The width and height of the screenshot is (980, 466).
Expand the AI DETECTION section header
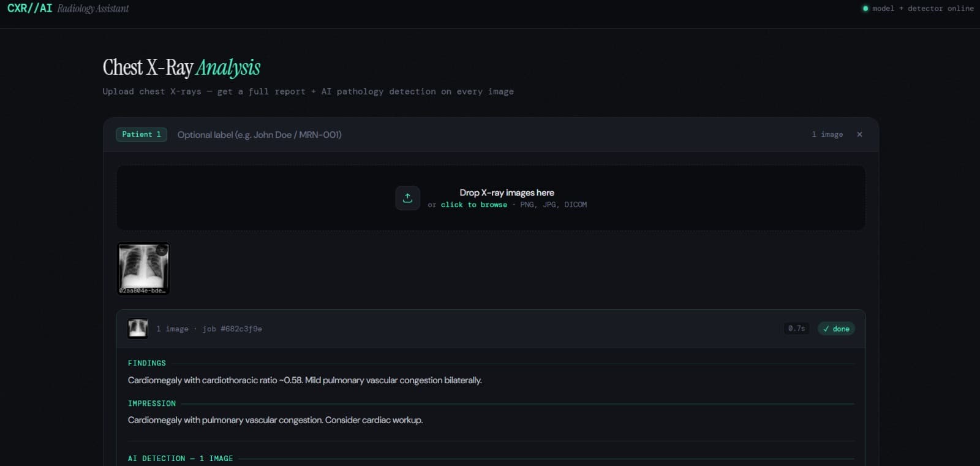180,459
